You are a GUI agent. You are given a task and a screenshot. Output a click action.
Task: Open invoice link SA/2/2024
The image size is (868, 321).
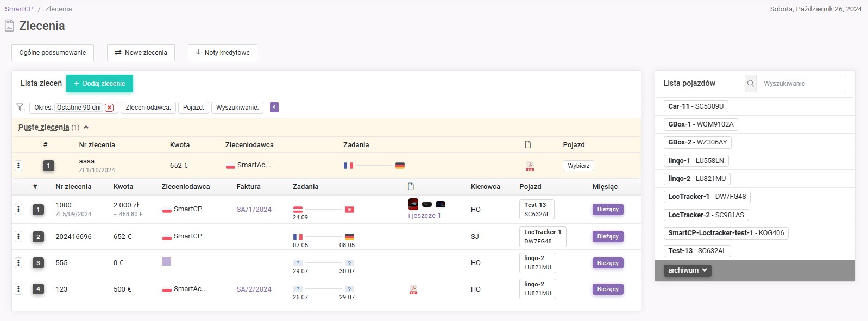coord(254,289)
